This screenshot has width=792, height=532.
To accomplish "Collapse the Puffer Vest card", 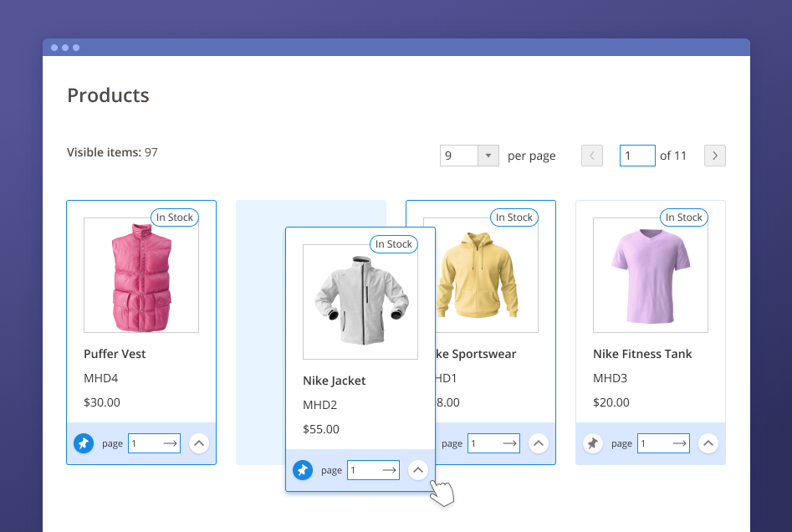I will [199, 443].
